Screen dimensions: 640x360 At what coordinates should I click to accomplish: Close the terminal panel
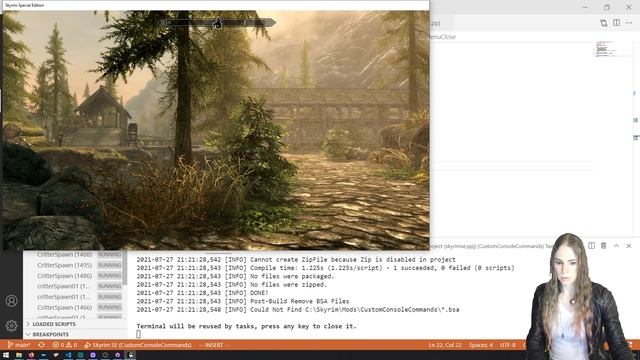pyautogui.click(x=629, y=246)
